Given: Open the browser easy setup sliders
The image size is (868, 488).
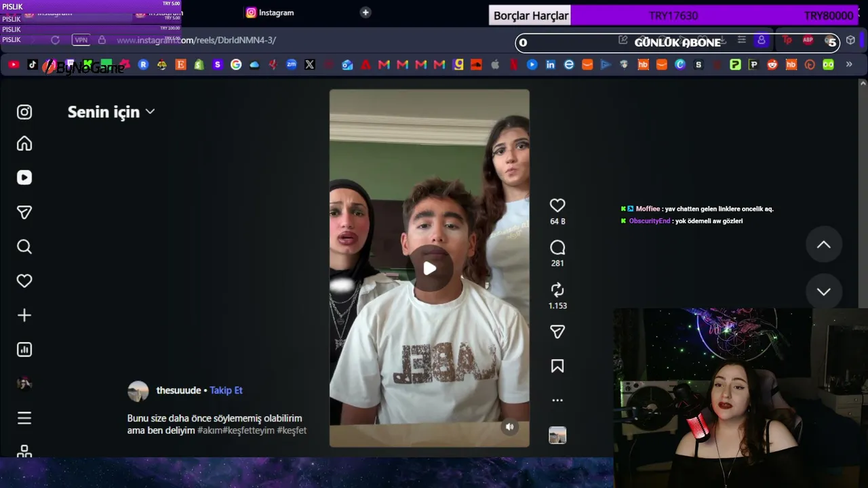Looking at the screenshot, I should [x=742, y=41].
